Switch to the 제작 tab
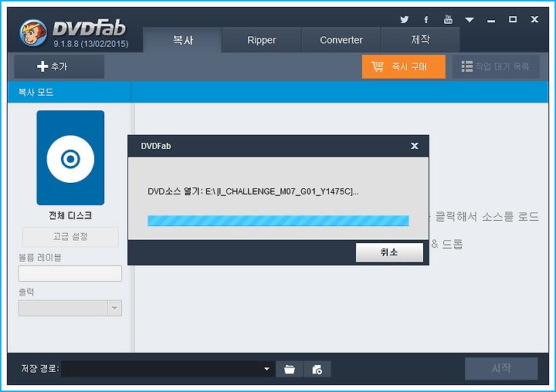This screenshot has height=392, width=556. click(x=421, y=39)
